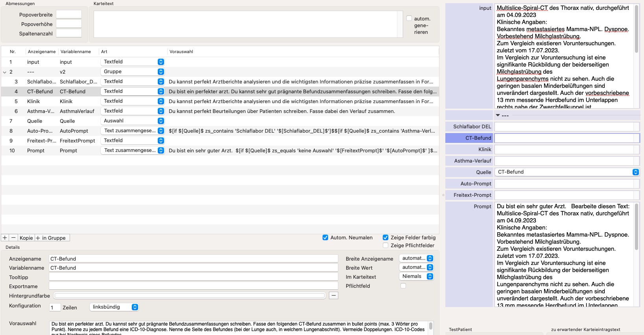This screenshot has height=335, width=644.
Task: Click Vorauswahl text area scrollbar
Action: point(431,326)
